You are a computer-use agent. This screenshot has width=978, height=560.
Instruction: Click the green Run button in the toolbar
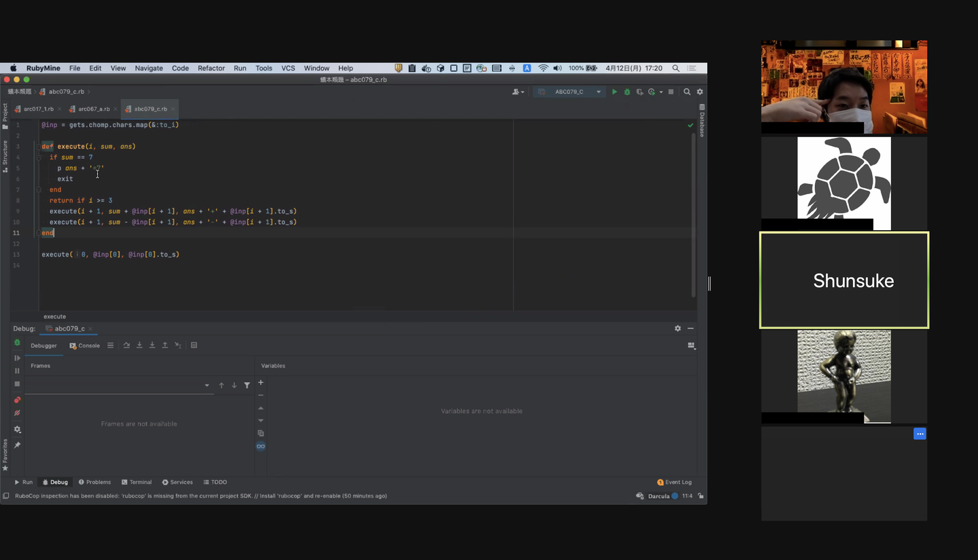click(614, 92)
